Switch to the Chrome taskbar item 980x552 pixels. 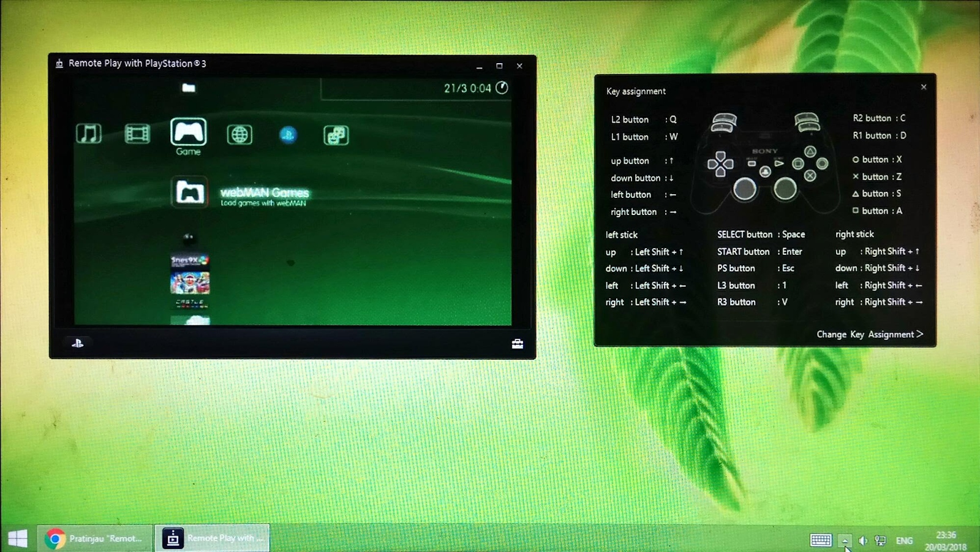[x=95, y=539]
